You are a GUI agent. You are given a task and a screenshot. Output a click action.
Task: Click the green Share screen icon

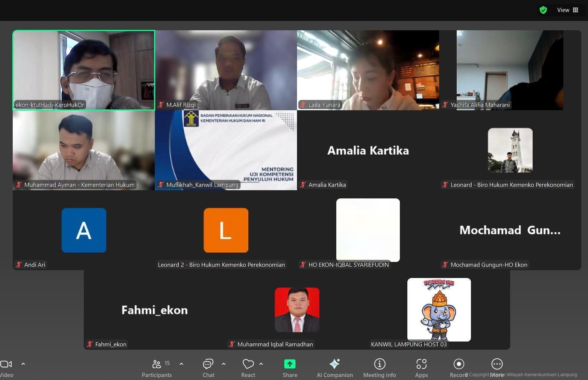[290, 364]
